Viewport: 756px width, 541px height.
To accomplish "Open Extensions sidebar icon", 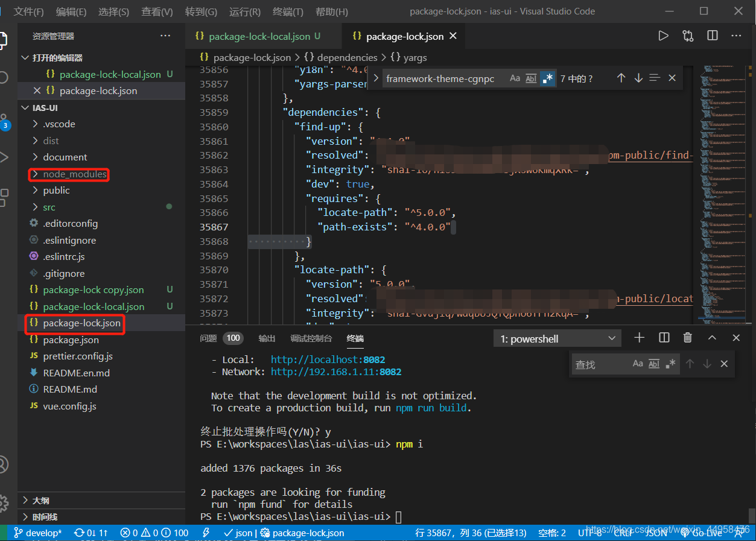I will [x=5, y=197].
